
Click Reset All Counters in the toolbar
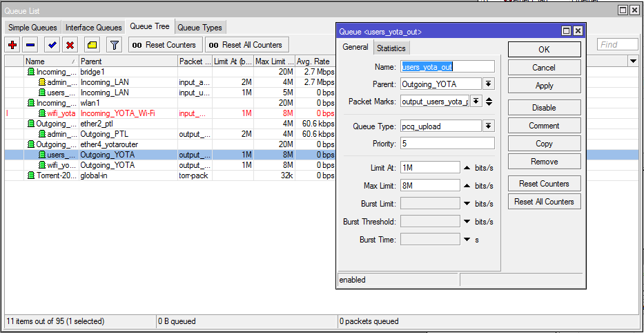point(247,45)
